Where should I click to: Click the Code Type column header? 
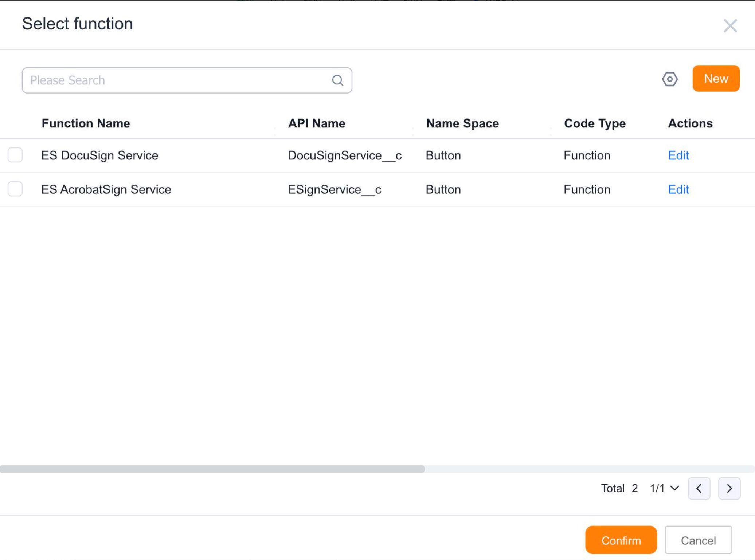(x=594, y=123)
